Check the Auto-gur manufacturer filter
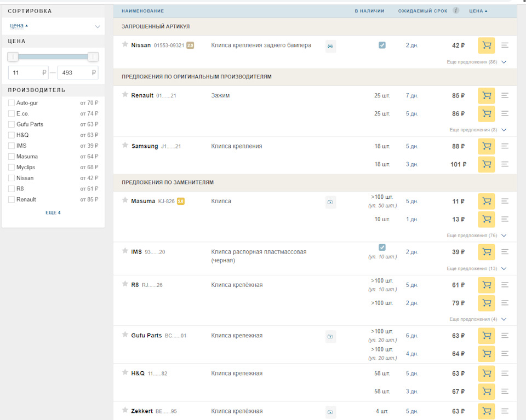 coord(12,103)
